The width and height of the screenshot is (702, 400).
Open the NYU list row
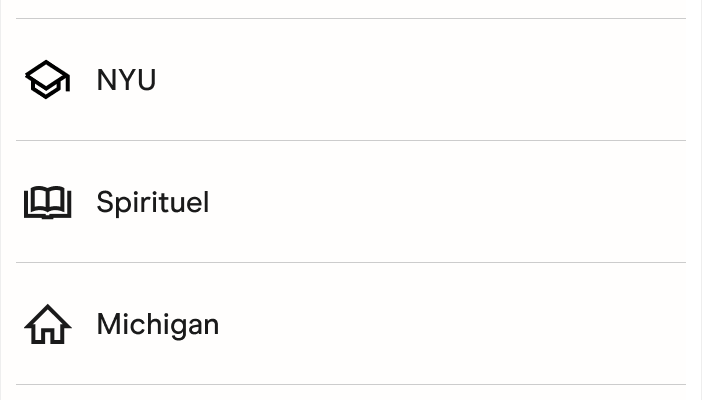pos(350,80)
